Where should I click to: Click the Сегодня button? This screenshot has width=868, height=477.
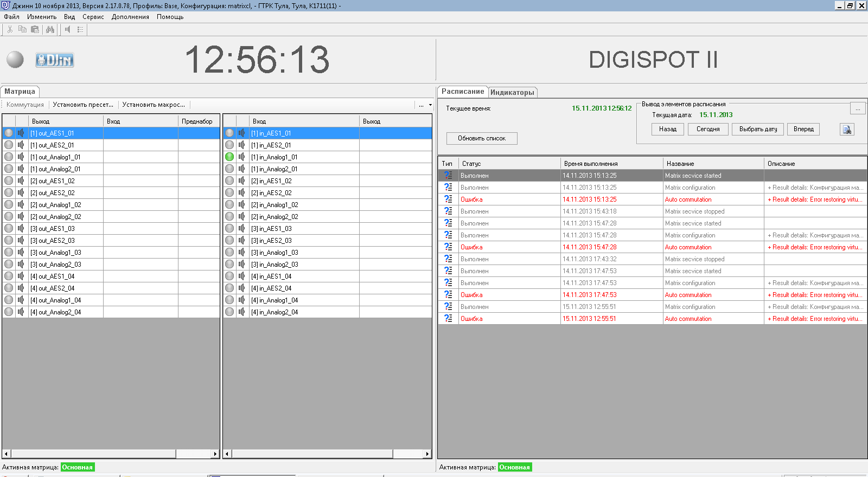coord(708,129)
